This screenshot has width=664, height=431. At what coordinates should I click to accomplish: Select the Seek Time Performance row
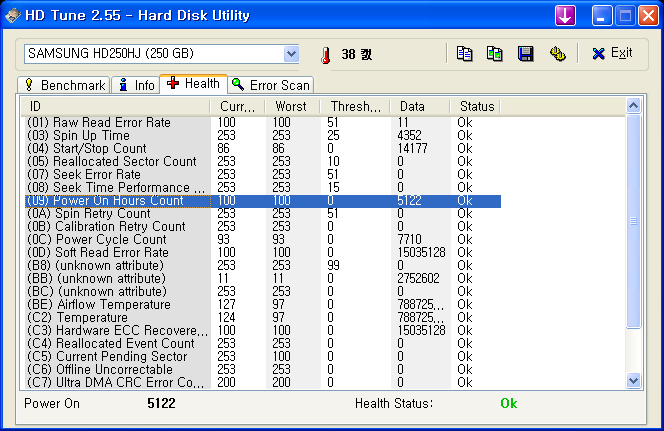tap(263, 188)
